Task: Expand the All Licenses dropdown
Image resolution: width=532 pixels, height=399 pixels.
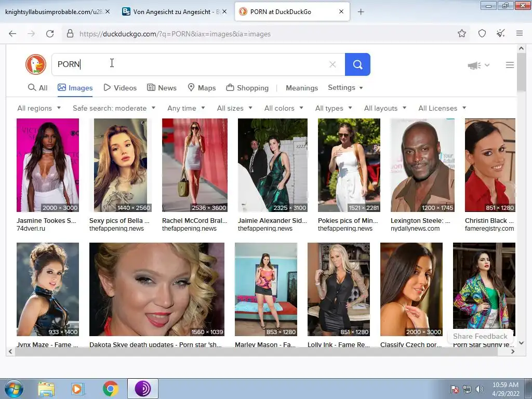Action: (x=442, y=108)
